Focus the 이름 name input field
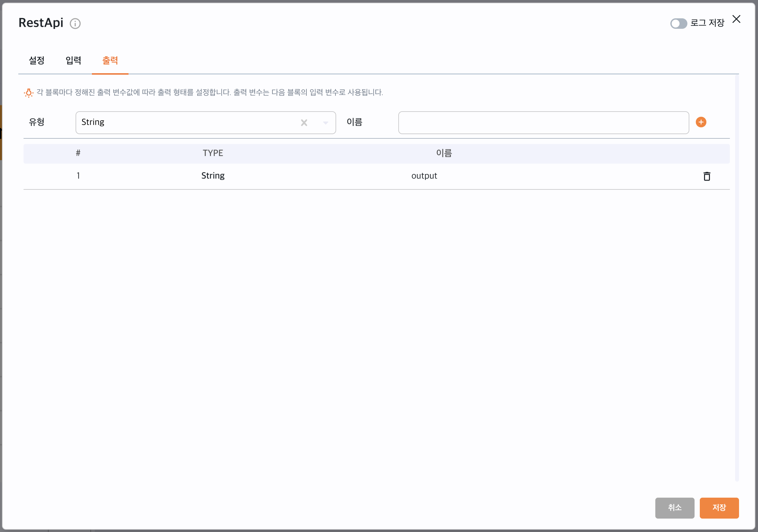The image size is (758, 532). click(543, 122)
